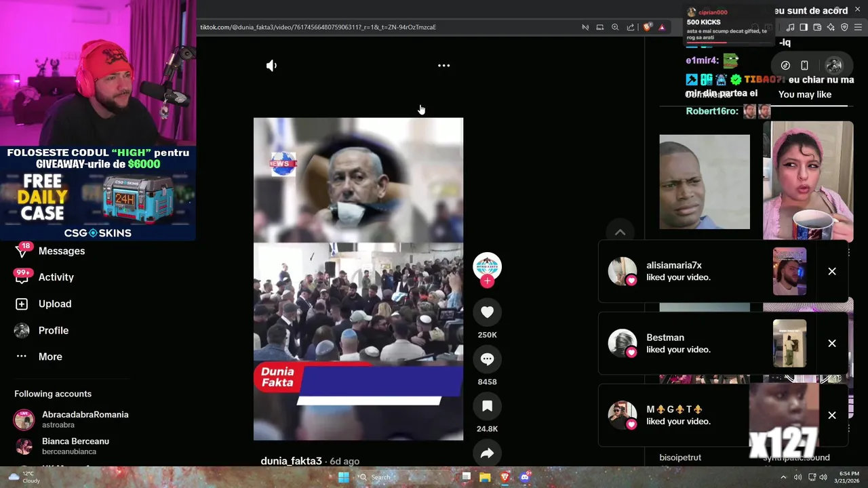Open the Brave VPN shield icon
The height and width of the screenshot is (488, 868).
tap(844, 27)
